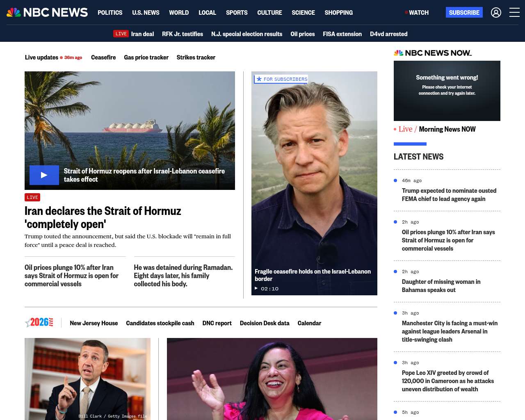Open the Decision Desk data link
This screenshot has width=525, height=420.
coord(265,323)
